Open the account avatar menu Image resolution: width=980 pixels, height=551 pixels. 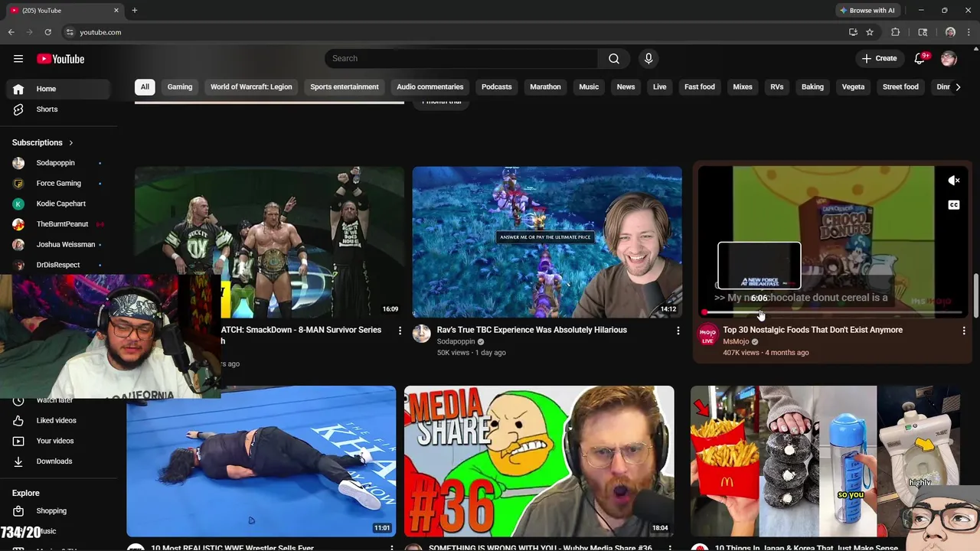(x=949, y=59)
